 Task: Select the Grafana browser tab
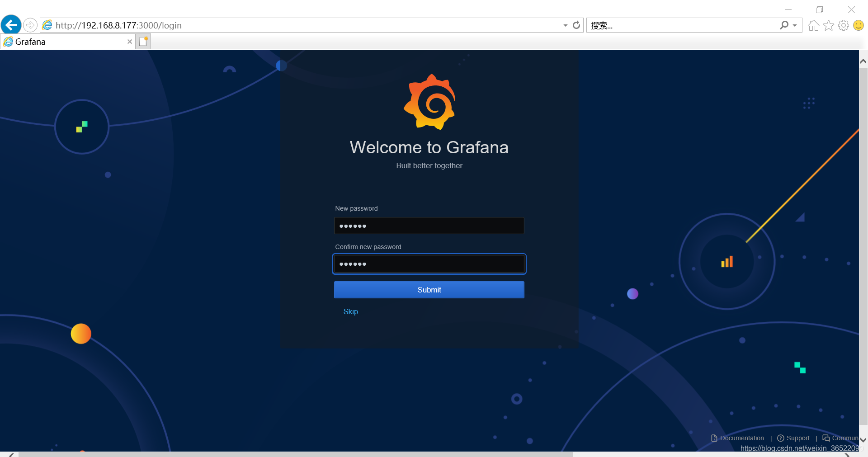(x=68, y=42)
